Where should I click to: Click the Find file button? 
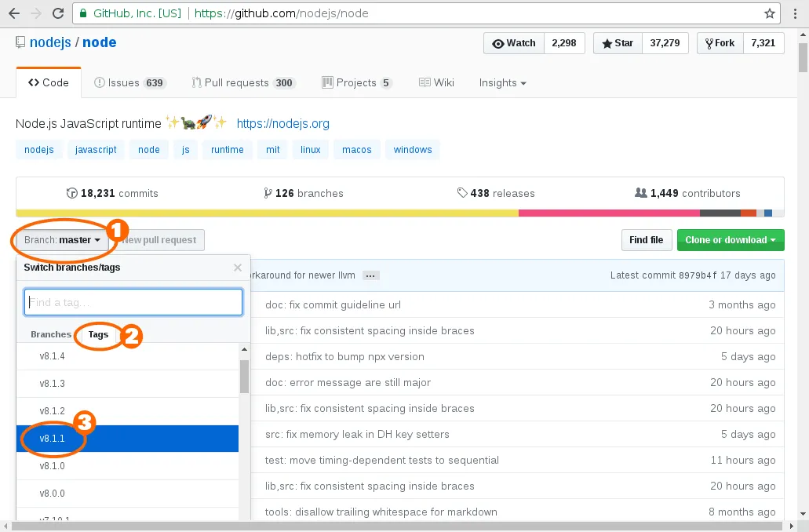pos(646,240)
